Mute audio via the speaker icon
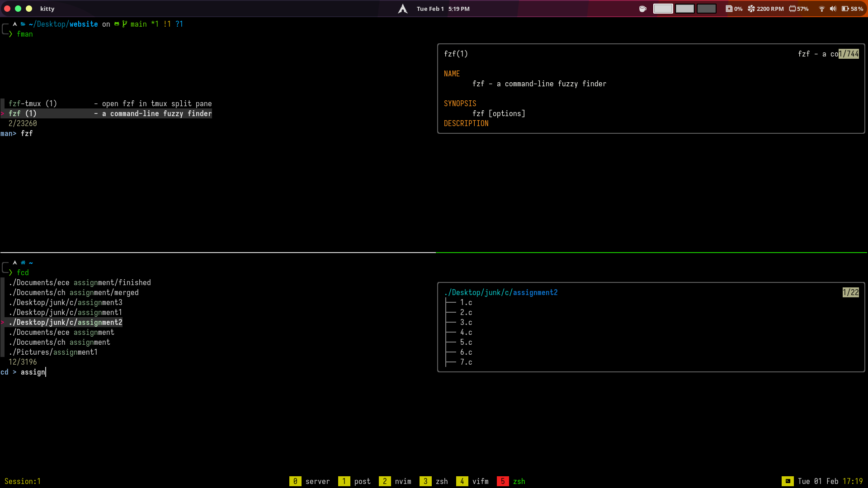This screenshot has height=488, width=868. click(832, 9)
